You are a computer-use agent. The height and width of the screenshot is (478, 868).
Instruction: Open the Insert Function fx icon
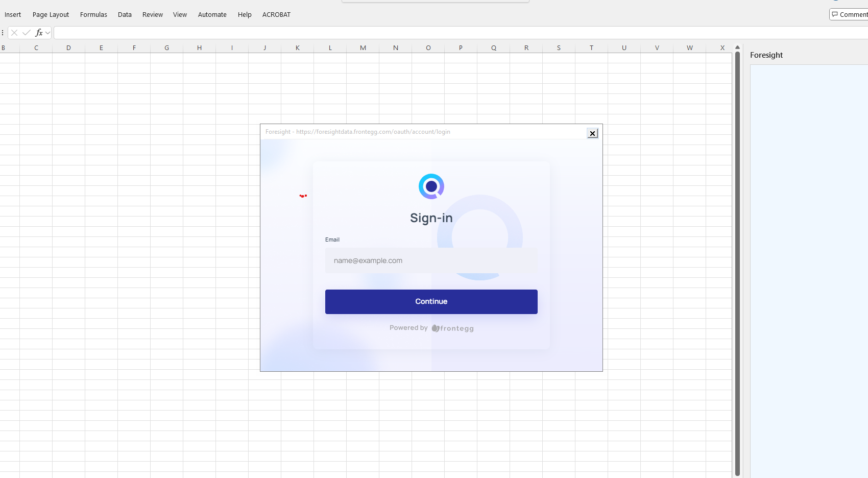(39, 33)
